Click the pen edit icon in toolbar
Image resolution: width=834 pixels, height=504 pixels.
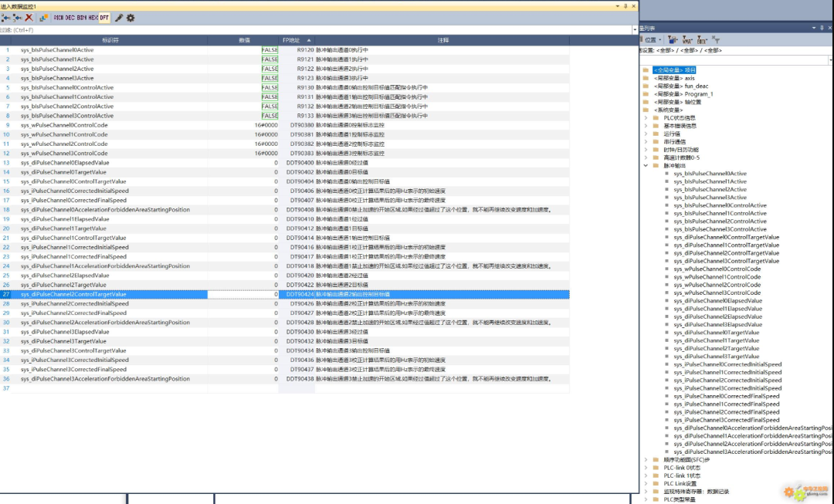[x=119, y=18]
